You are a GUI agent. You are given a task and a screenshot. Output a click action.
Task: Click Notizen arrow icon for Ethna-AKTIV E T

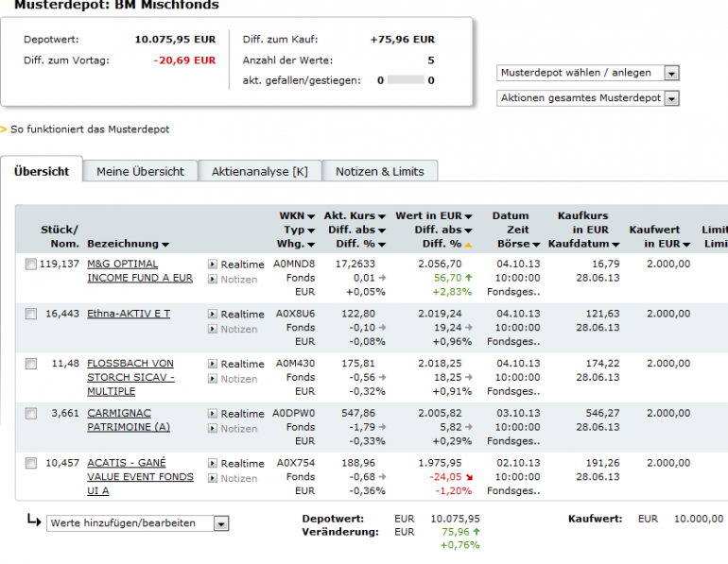pos(212,329)
